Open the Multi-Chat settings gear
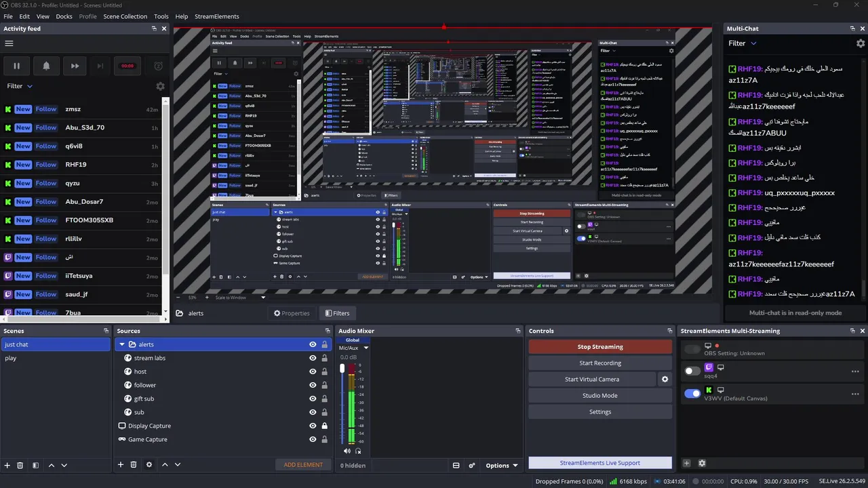 coord(861,43)
